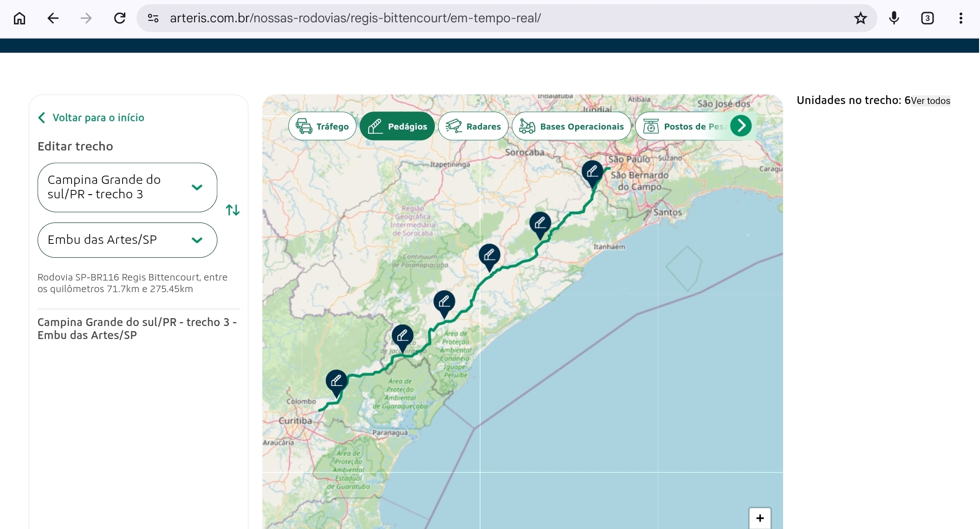Click the swap origin-destination arrows icon
This screenshot has height=529, width=980.
(233, 210)
